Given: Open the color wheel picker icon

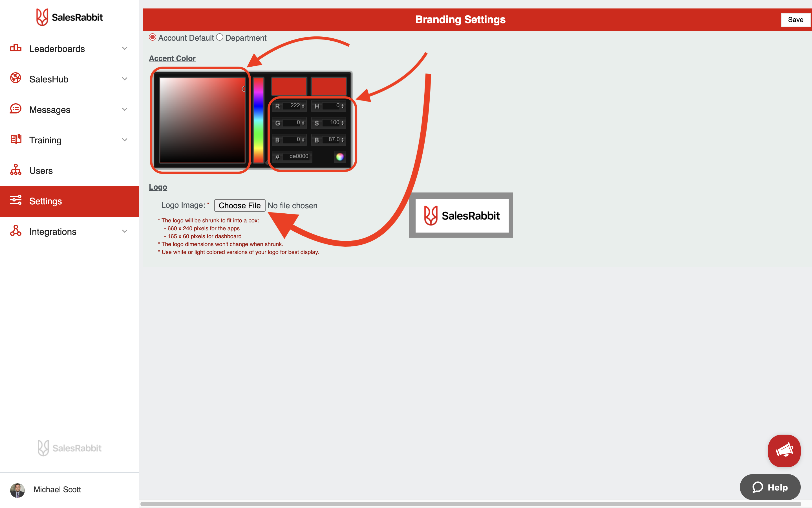Looking at the screenshot, I should [340, 157].
